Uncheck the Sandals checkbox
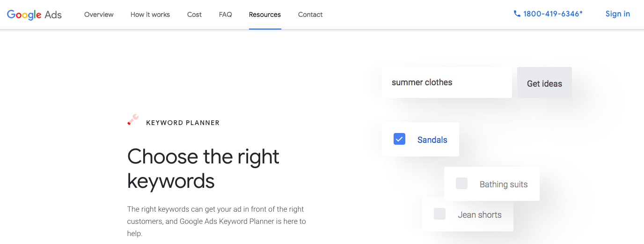644x244 pixels. click(399, 139)
